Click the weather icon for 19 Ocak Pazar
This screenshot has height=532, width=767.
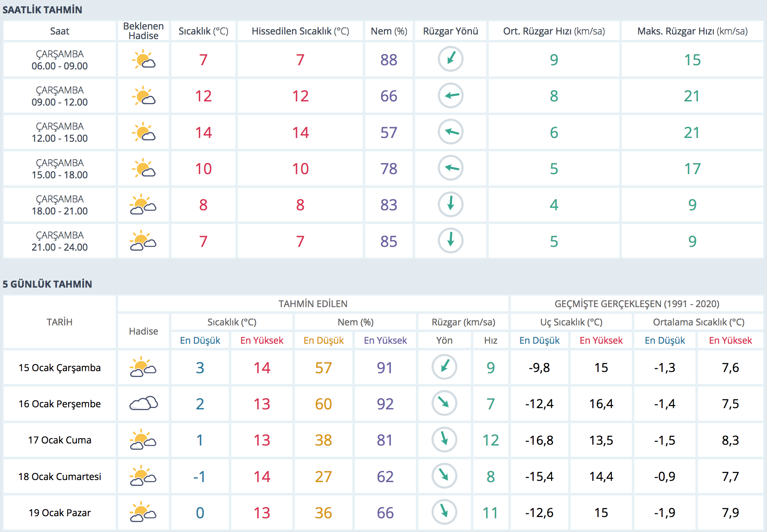[x=144, y=512]
